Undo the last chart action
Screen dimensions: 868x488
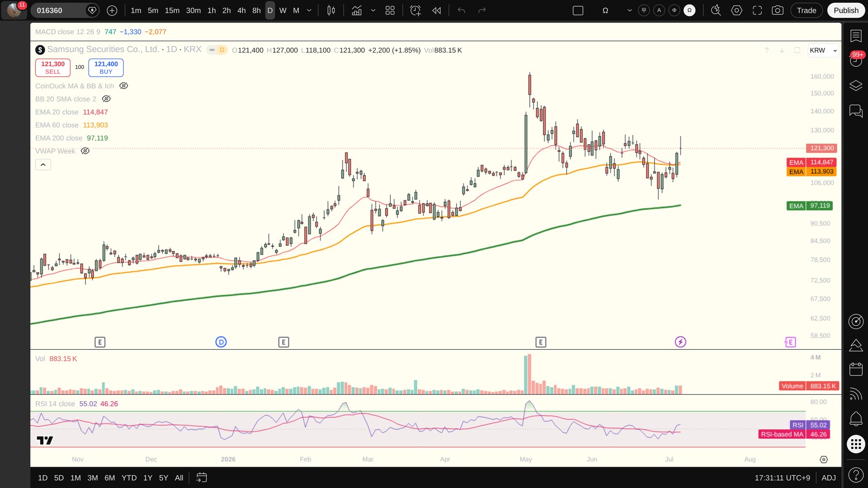click(x=462, y=10)
